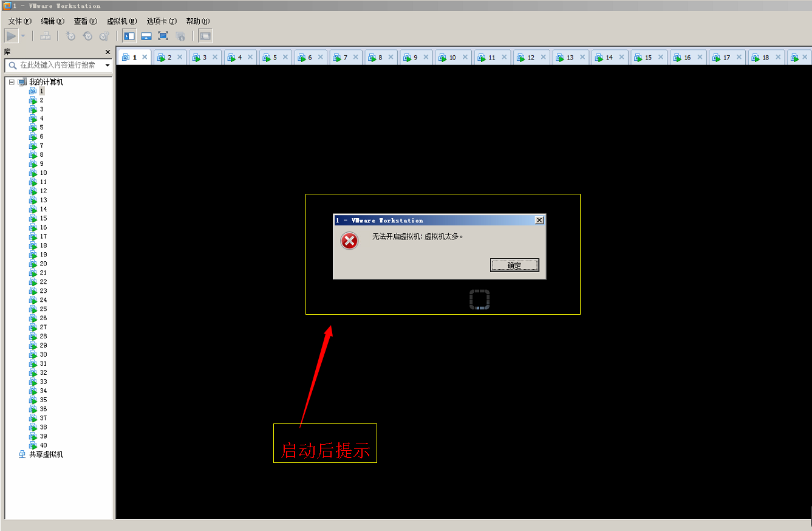The image size is (812, 531).
Task: Close VM tab 15
Action: pyautogui.click(x=661, y=57)
